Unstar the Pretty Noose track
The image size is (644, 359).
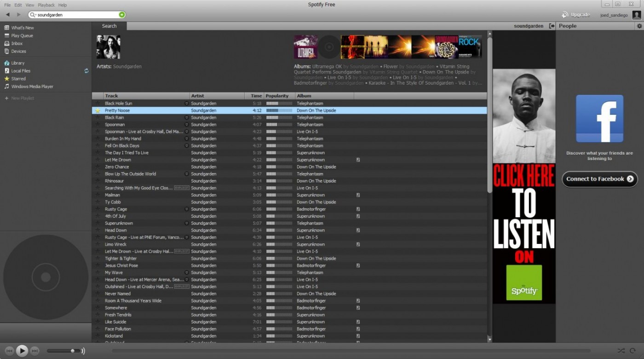tap(98, 110)
